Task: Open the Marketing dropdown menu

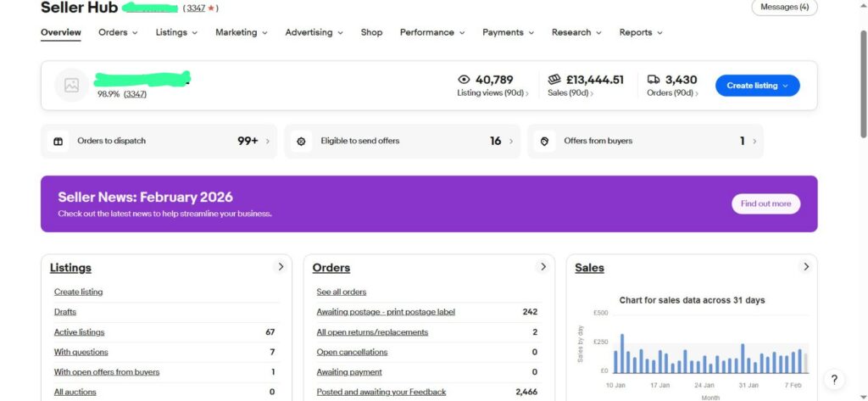Action: pyautogui.click(x=241, y=32)
